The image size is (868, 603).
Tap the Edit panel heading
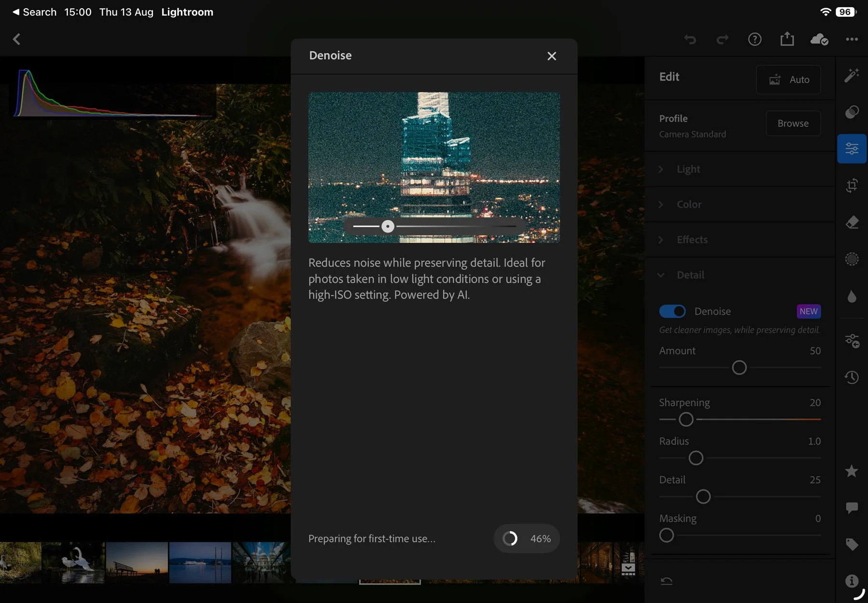click(x=669, y=77)
